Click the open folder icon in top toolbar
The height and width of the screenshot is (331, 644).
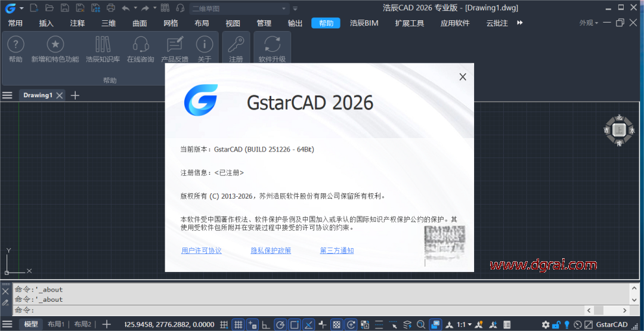49,8
